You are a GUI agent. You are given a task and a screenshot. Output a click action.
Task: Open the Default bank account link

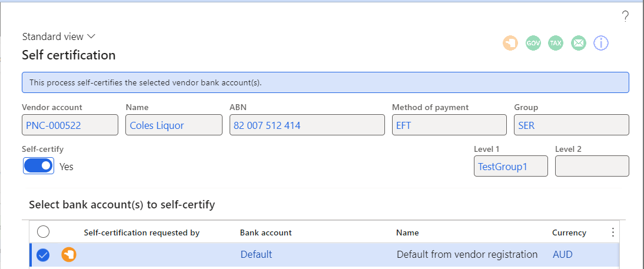[256, 255]
